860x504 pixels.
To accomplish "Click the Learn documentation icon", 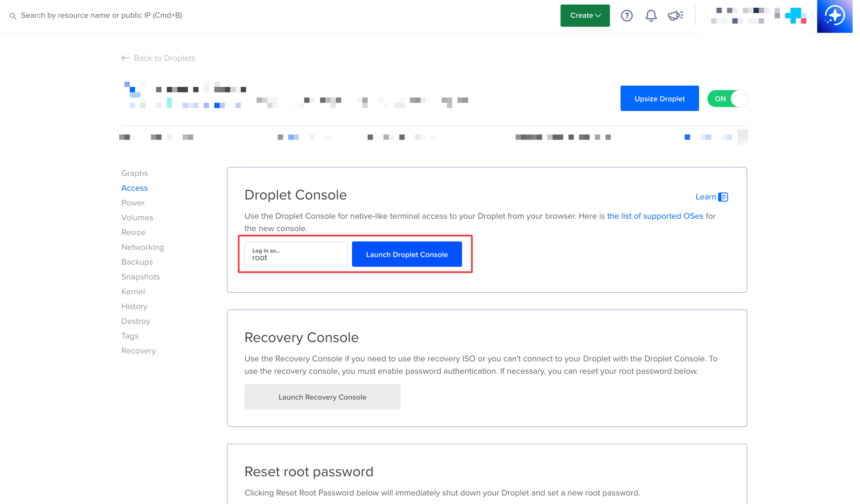I will pyautogui.click(x=723, y=197).
